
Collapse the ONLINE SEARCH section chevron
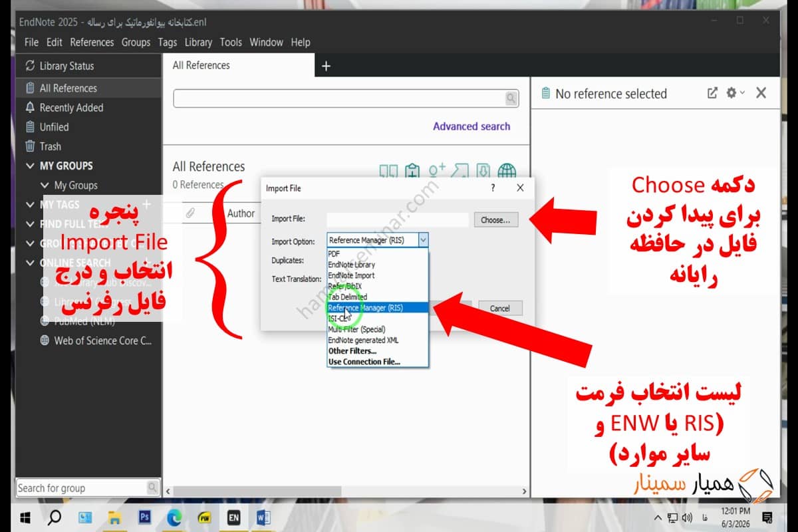pos(30,263)
